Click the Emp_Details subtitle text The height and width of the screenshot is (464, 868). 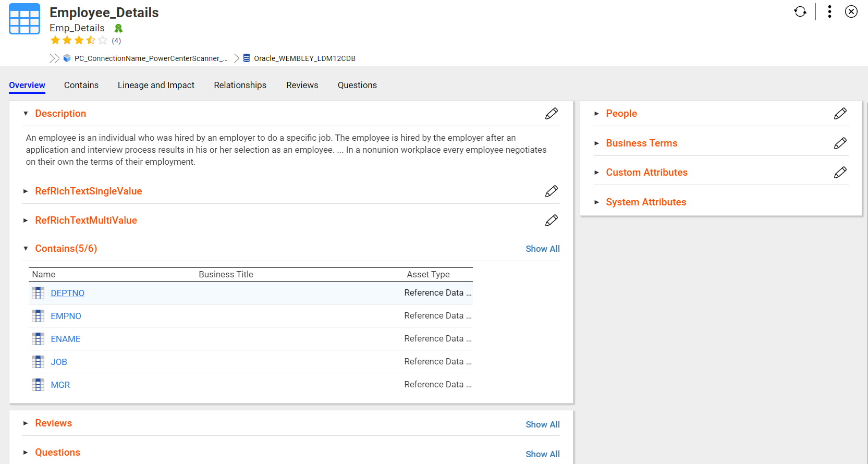[x=77, y=28]
